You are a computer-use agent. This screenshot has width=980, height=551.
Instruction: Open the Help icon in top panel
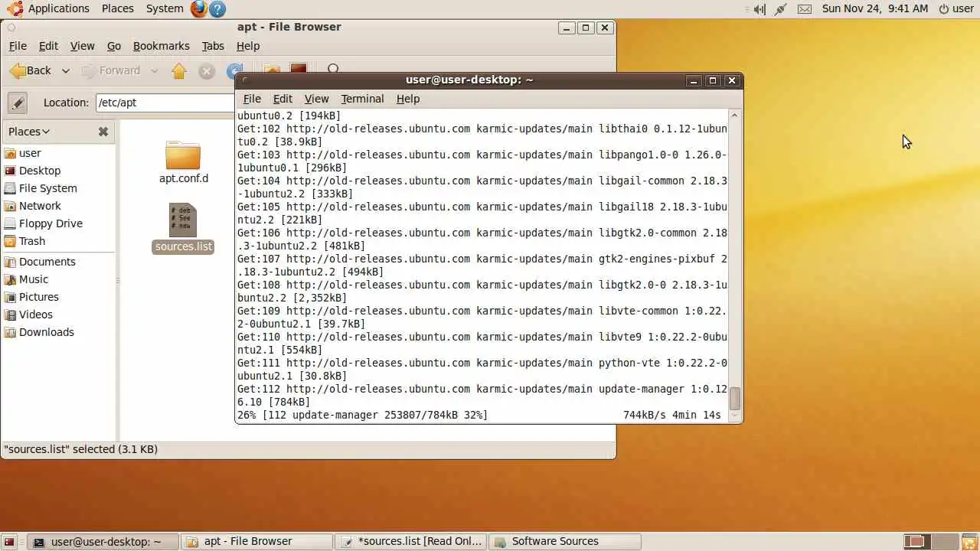tap(217, 8)
